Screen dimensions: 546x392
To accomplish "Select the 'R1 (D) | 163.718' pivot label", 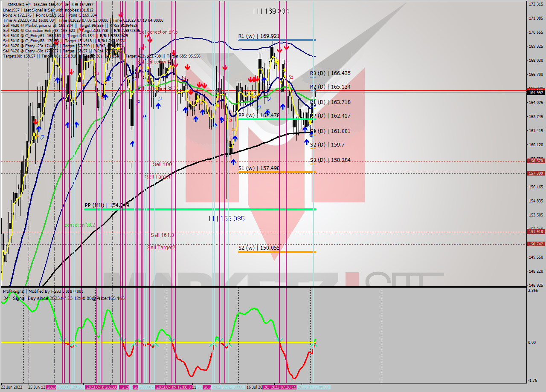I will click(x=330, y=102).
